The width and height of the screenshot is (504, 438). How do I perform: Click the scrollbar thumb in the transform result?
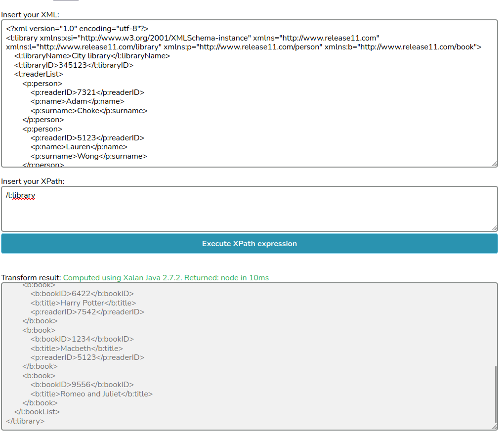[495, 393]
